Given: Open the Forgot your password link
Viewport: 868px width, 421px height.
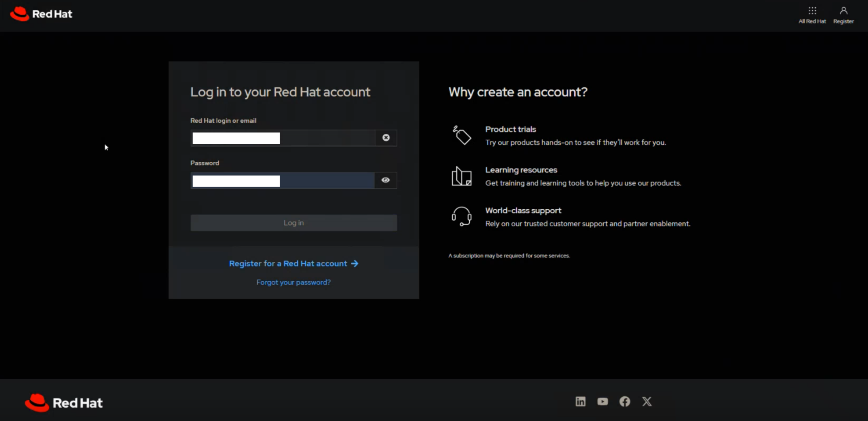Looking at the screenshot, I should point(294,282).
